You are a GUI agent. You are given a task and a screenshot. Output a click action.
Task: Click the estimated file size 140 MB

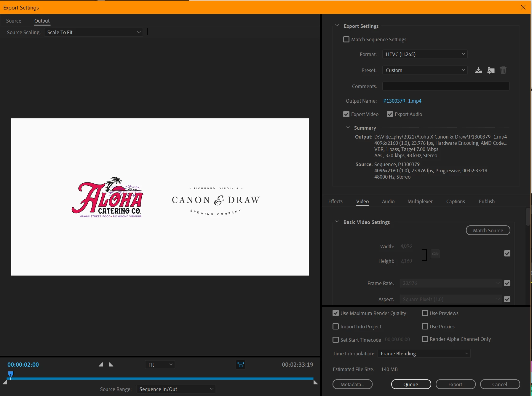pos(389,369)
